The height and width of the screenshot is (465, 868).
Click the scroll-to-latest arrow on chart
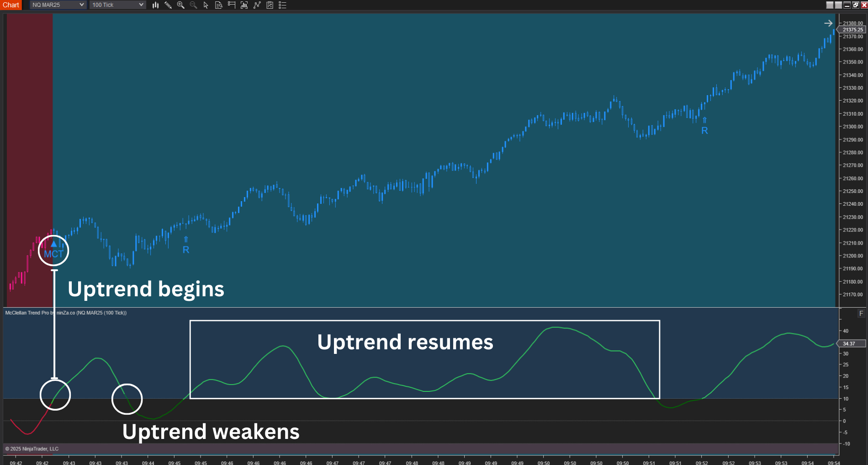[828, 23]
